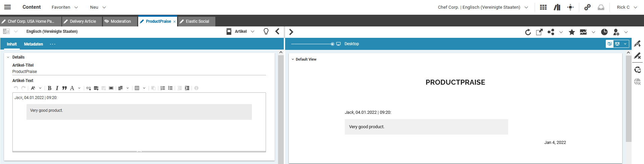This screenshot has width=644, height=164.
Task: Insert a numbered list in the editor
Action: pos(163,88)
